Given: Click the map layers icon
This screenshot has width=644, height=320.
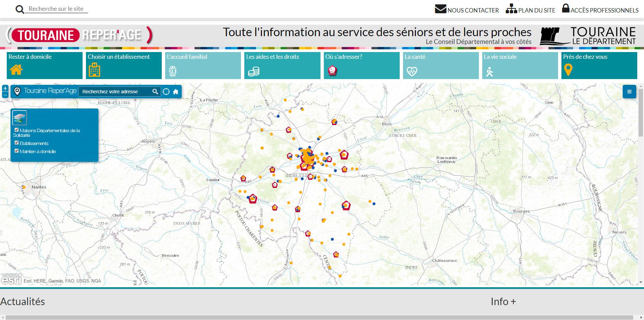Looking at the screenshot, I should [20, 118].
